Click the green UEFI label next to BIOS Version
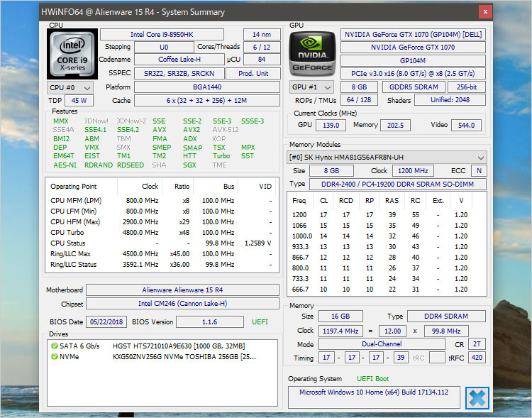Image resolution: width=532 pixels, height=418 pixels. click(260, 322)
